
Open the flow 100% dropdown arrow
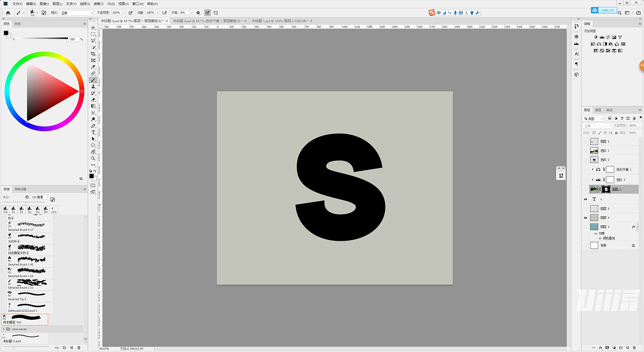(157, 13)
